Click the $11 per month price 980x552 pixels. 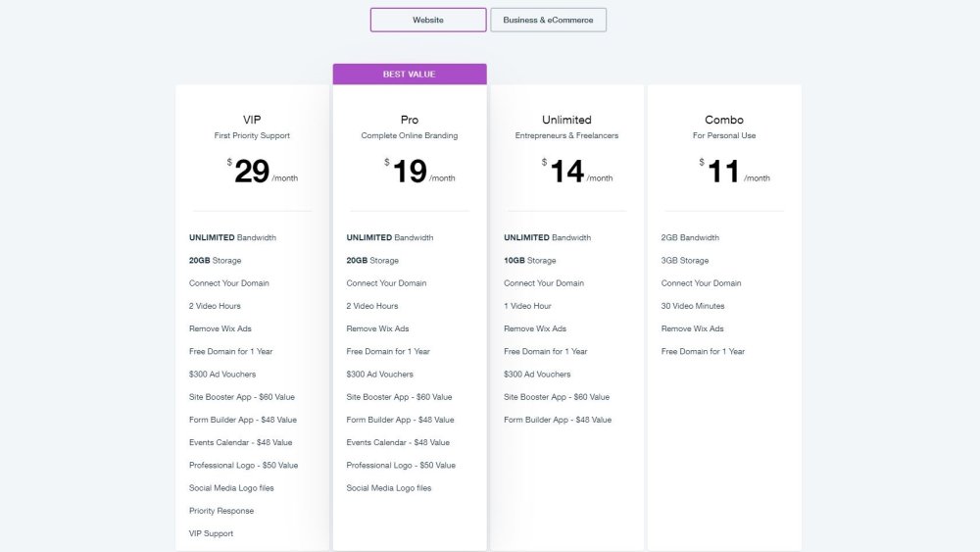coord(735,172)
